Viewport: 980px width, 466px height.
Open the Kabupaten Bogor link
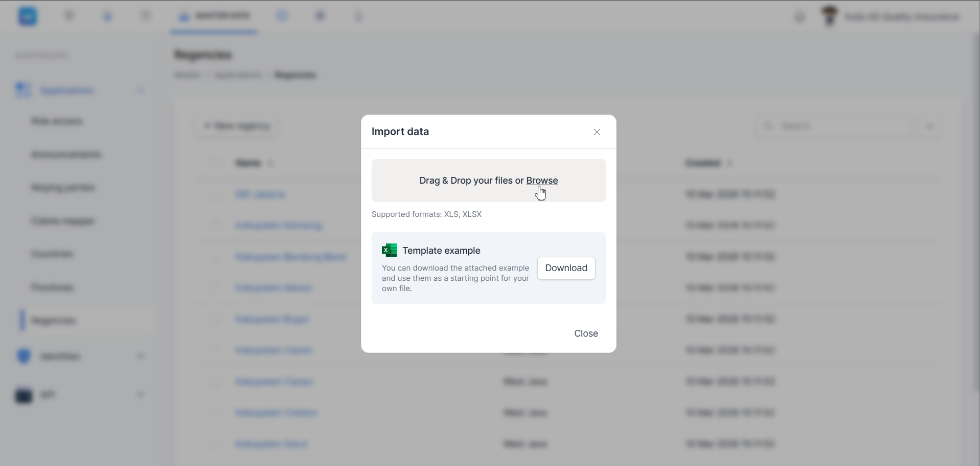click(x=271, y=319)
